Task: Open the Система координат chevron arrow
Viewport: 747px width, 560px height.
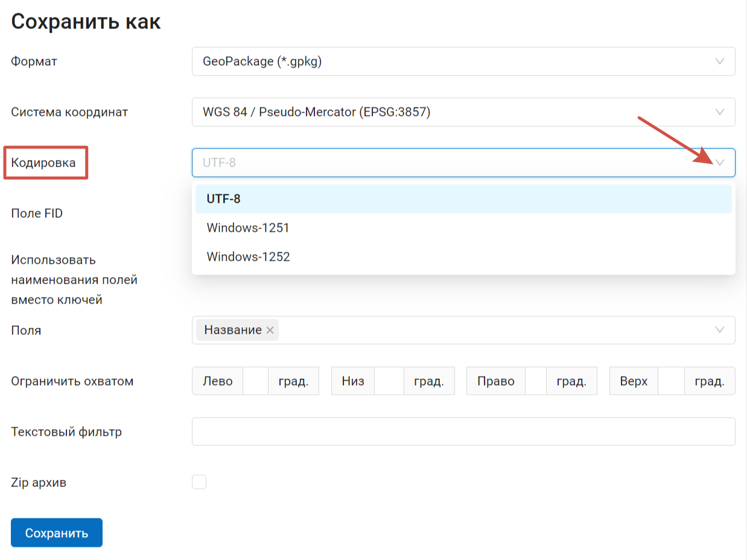Action: 719,112
